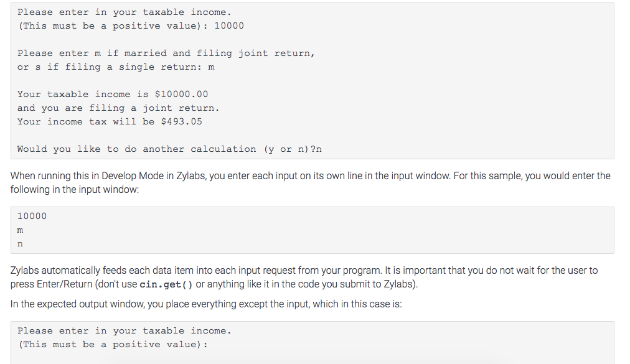Click the 'Zylabs automatically feeds each data item' sentence
630x364 pixels.
pyautogui.click(x=304, y=271)
